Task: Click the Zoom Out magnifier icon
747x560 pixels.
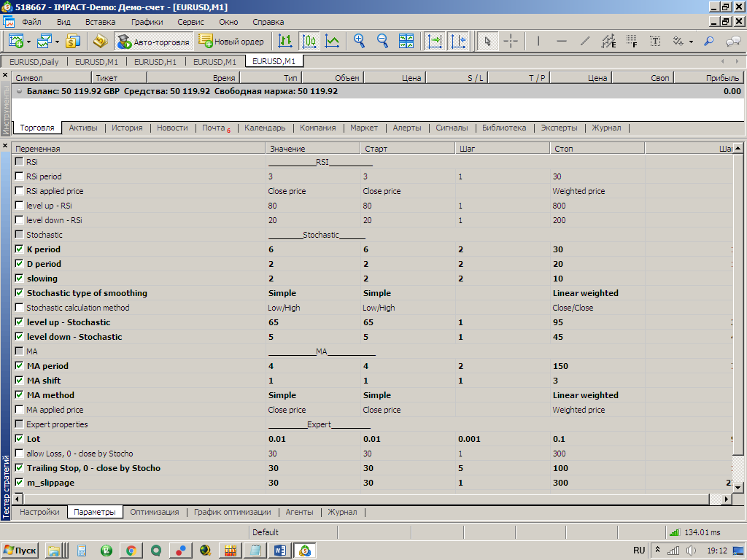Action: 382,42
